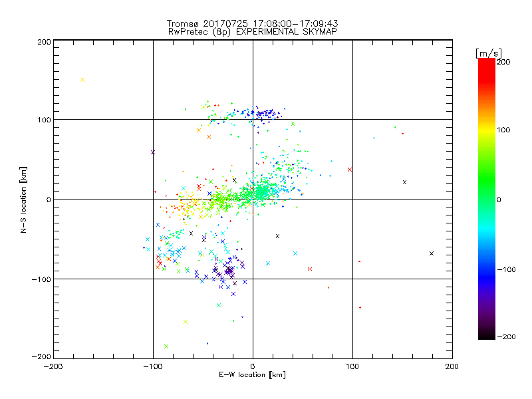Click the 'E-W location [km]' axis label

coord(252,374)
